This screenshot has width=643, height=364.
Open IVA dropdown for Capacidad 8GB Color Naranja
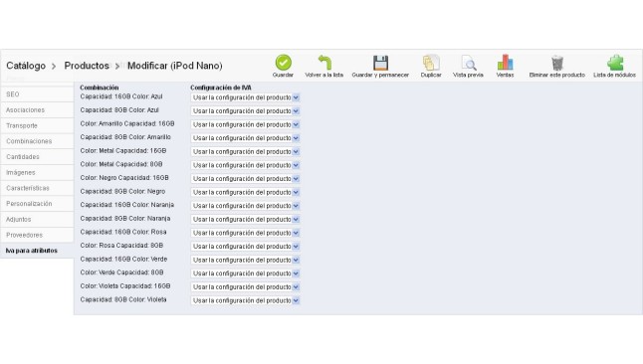[245, 220]
